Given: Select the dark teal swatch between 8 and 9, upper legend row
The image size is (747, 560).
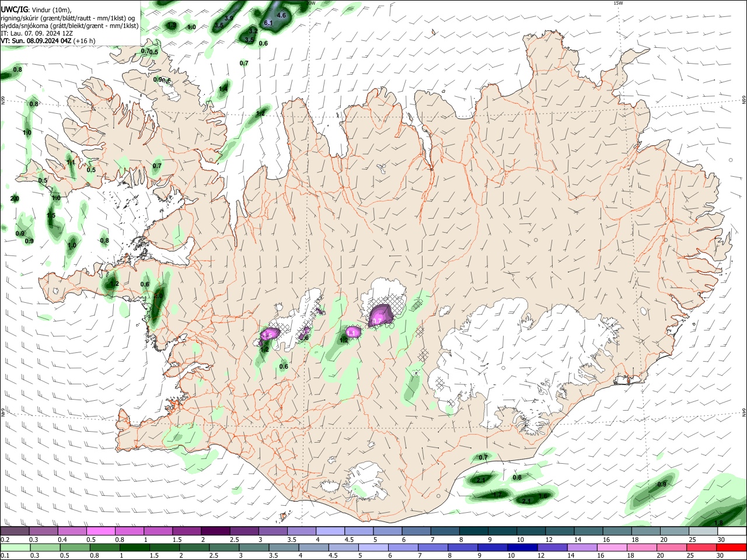Looking at the screenshot, I should point(474,531).
